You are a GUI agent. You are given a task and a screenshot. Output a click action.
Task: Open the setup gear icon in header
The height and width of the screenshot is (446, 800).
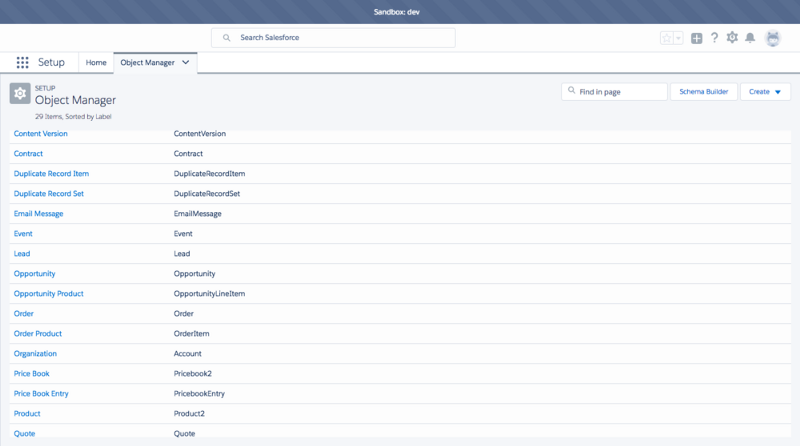pos(732,38)
